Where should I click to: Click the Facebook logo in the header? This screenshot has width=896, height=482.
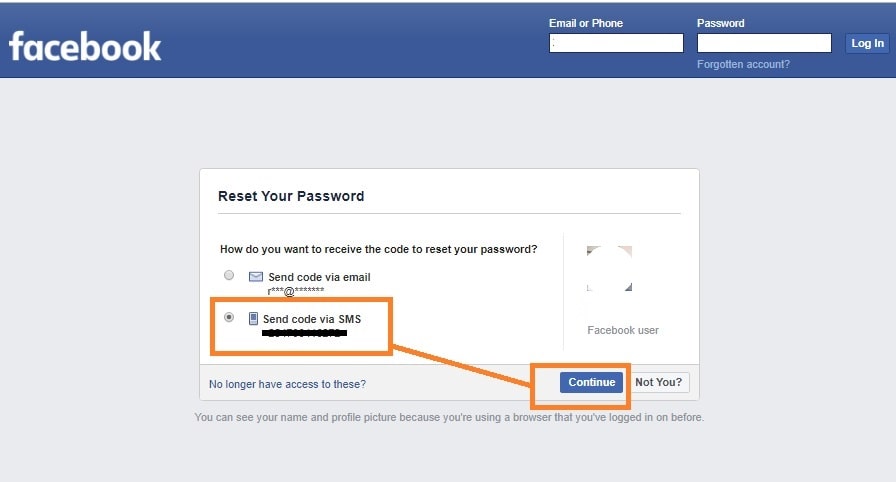pos(85,46)
